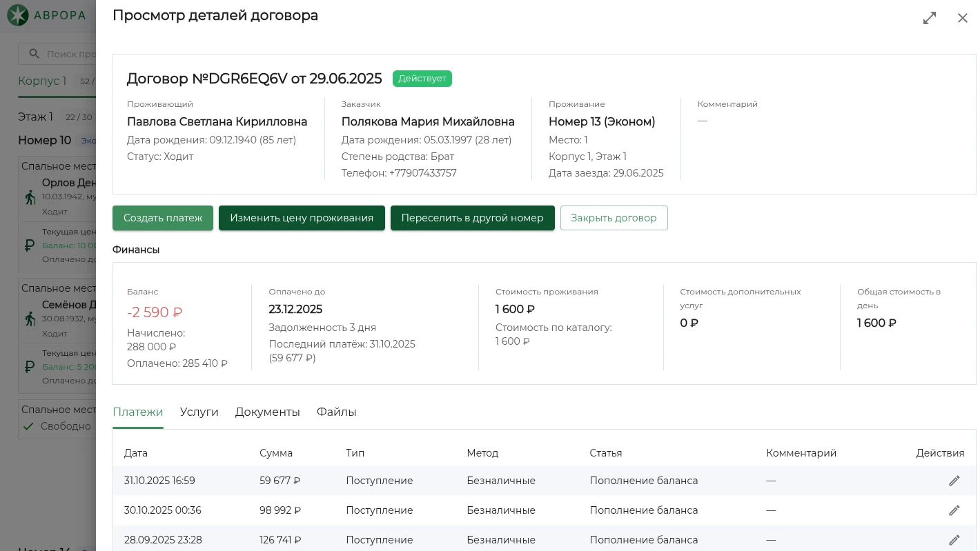The height and width of the screenshot is (551, 980).
Task: Close the contract details panel
Action: [962, 18]
